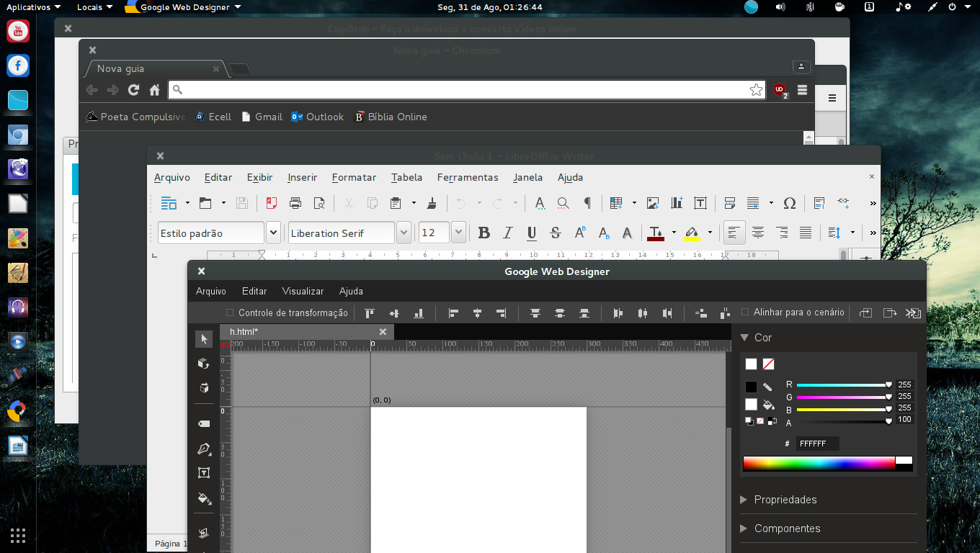Select the Pen tool in Web Designer

pos(204,449)
